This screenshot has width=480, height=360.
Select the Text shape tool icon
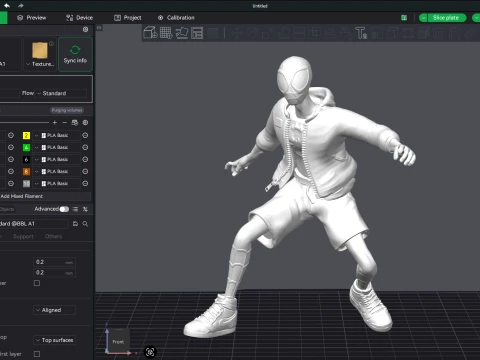click(361, 33)
